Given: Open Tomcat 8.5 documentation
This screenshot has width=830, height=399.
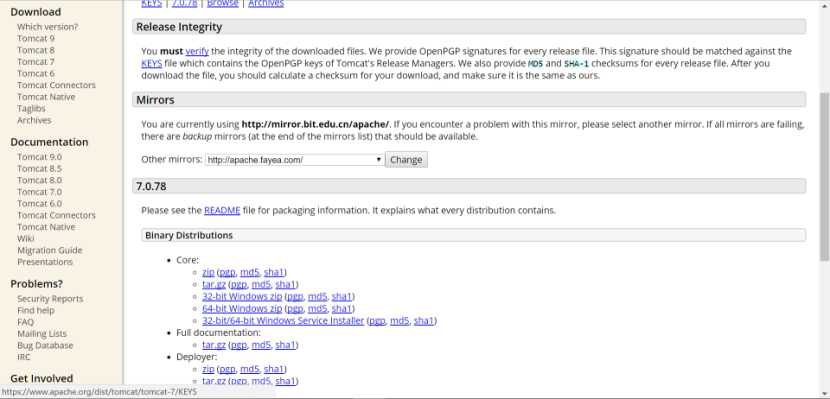Looking at the screenshot, I should (x=39, y=168).
